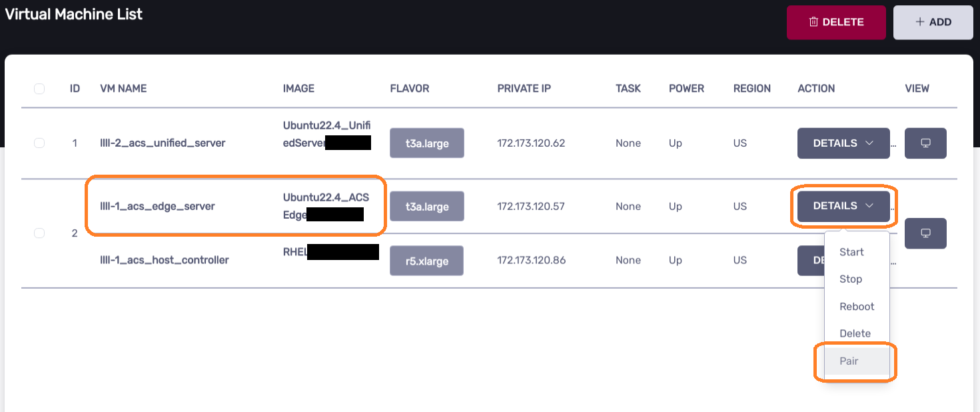Toggle the select-all checkbox in table header
980x412 pixels.
tap(39, 89)
